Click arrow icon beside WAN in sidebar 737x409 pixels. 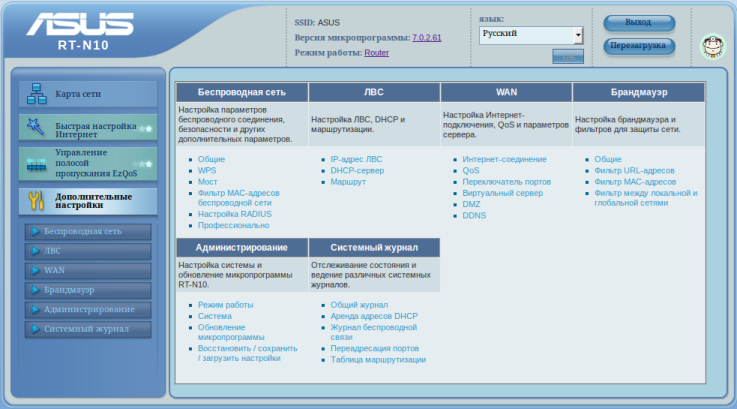tap(35, 270)
